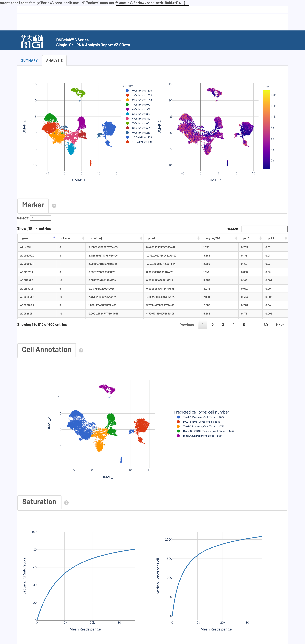Open the Select All dropdown
The height and width of the screenshot is (644, 305).
pos(40,218)
